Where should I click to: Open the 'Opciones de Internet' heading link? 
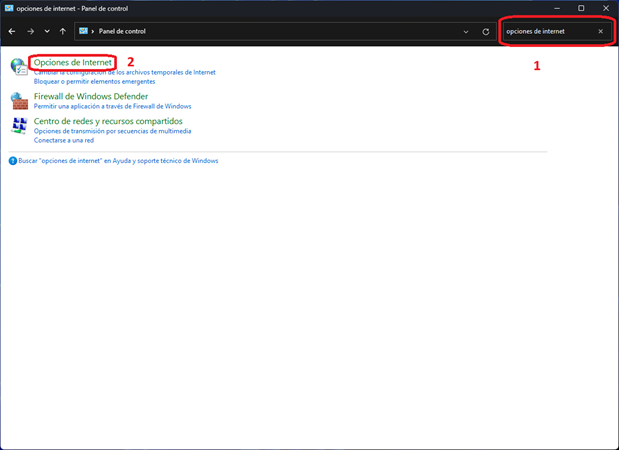tap(73, 62)
